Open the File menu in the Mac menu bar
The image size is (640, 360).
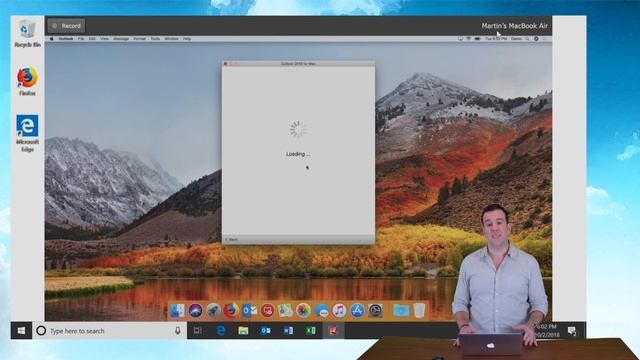pyautogui.click(x=81, y=39)
